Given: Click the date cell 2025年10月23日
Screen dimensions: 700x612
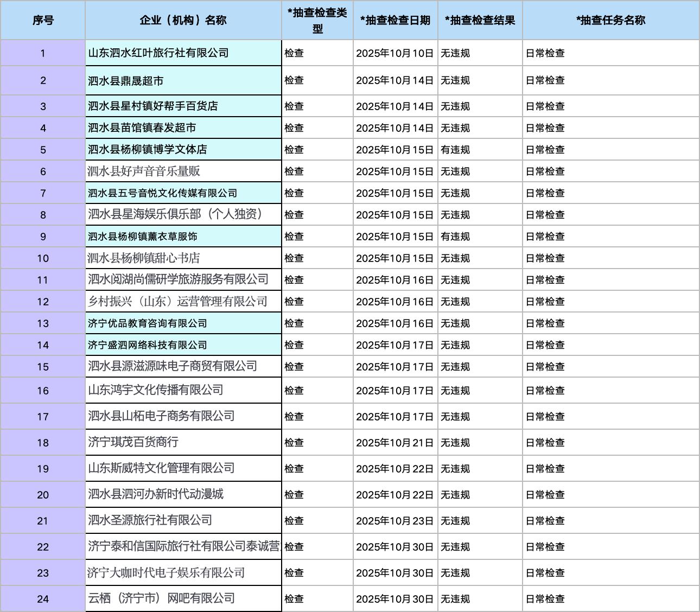Looking at the screenshot, I should click(x=394, y=521).
